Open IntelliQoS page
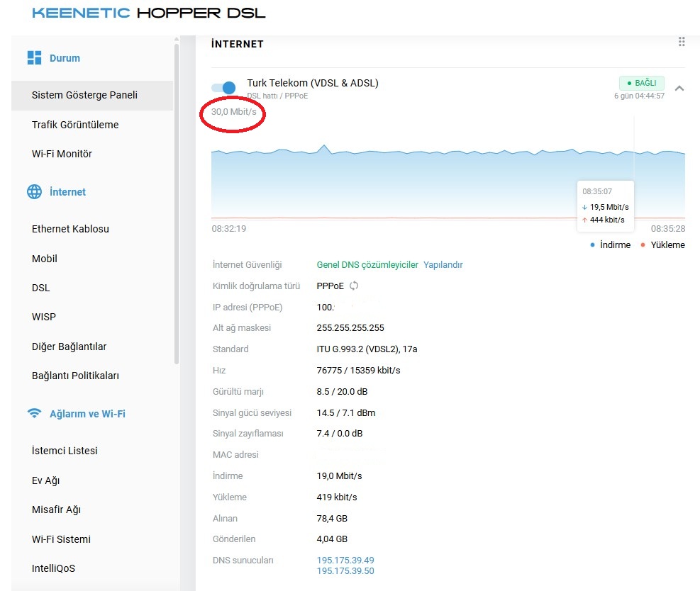Screen dimensions: 700x591 point(53,568)
